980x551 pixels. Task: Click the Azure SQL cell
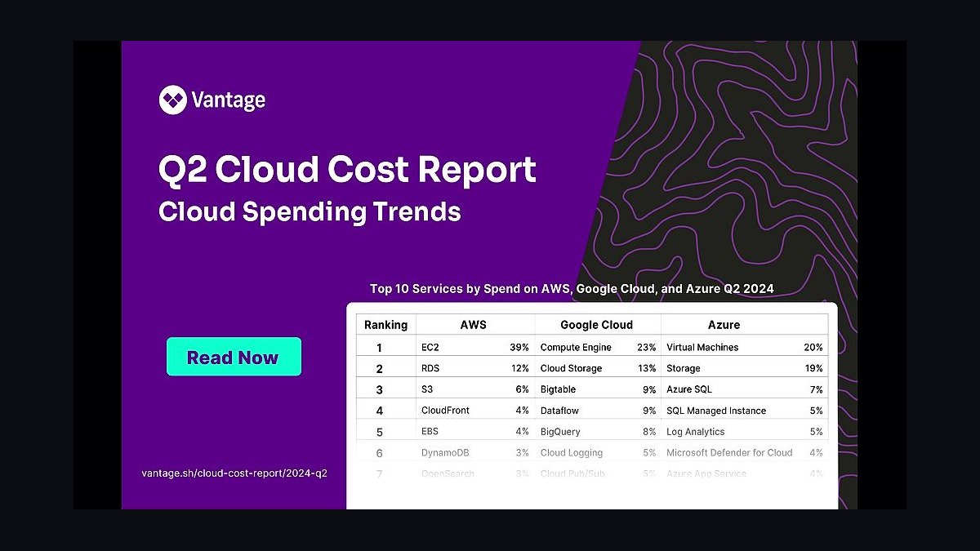point(689,389)
